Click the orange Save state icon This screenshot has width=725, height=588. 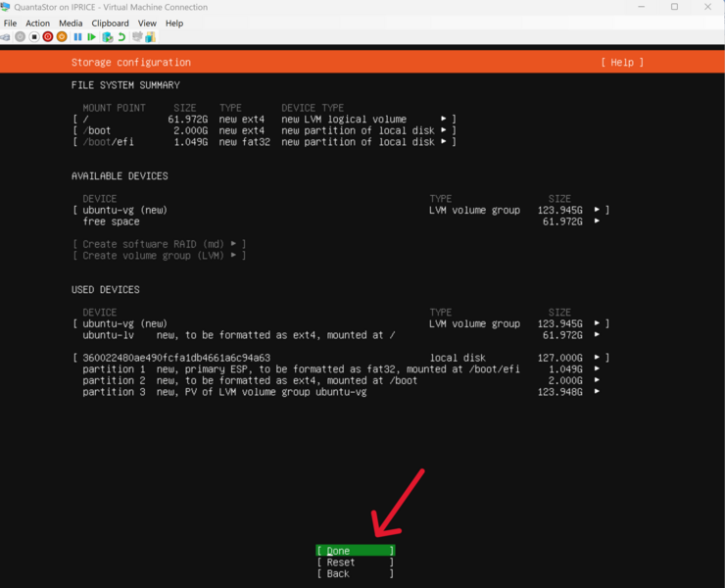(62, 37)
